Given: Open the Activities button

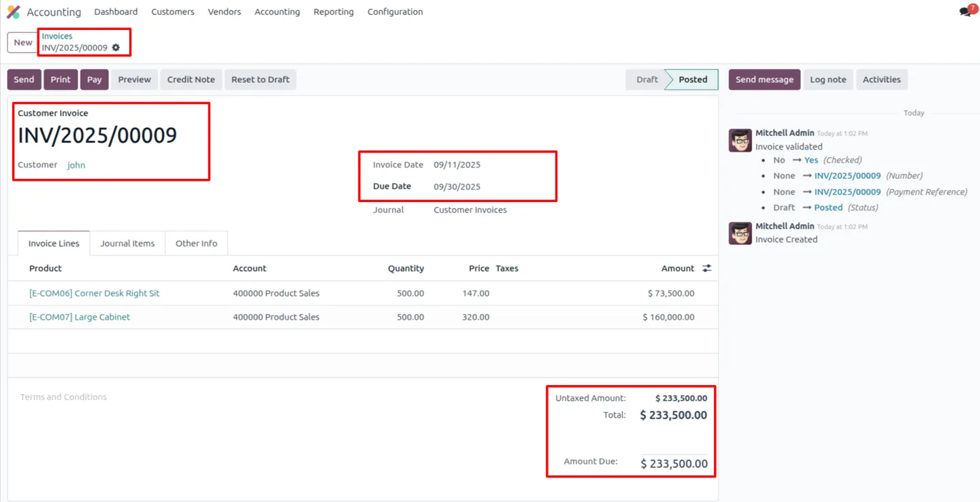Looking at the screenshot, I should [x=882, y=80].
